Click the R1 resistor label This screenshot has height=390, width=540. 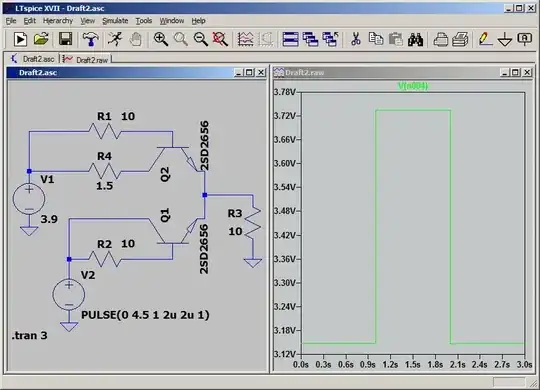(x=104, y=116)
